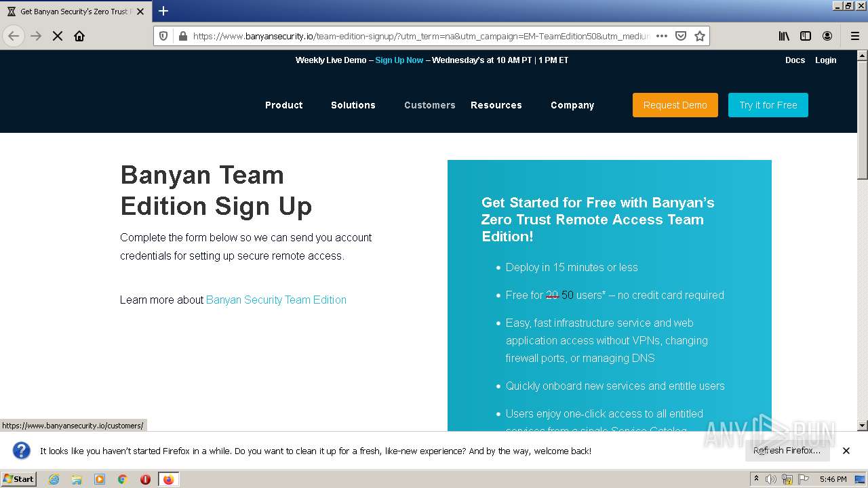Open the Login link
This screenshot has height=488, width=868.
tap(825, 60)
